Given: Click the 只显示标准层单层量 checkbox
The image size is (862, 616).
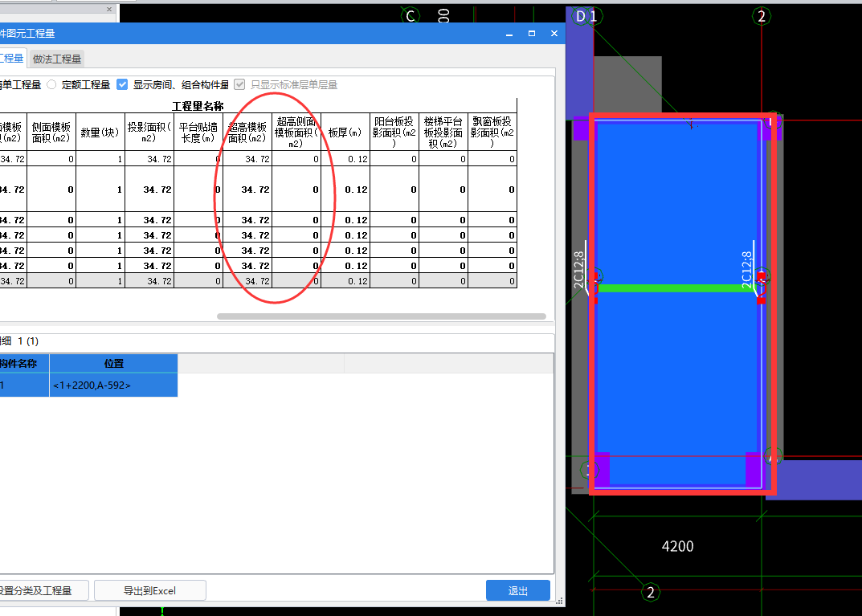Looking at the screenshot, I should coord(239,84).
